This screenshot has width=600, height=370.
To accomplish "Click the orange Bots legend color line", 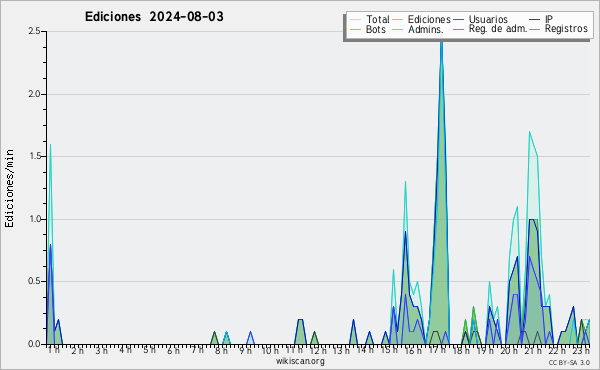I will point(355,29).
